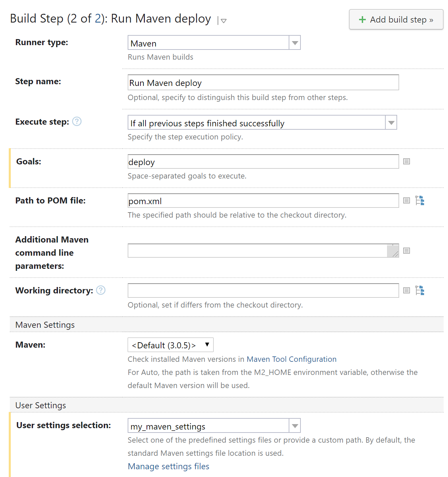Click the Step name label

coord(38,82)
